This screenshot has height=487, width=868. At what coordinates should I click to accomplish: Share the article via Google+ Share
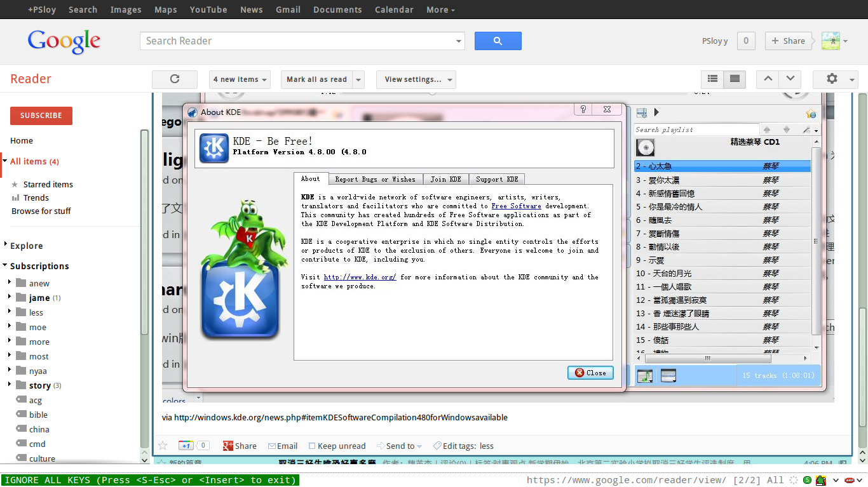tap(240, 446)
